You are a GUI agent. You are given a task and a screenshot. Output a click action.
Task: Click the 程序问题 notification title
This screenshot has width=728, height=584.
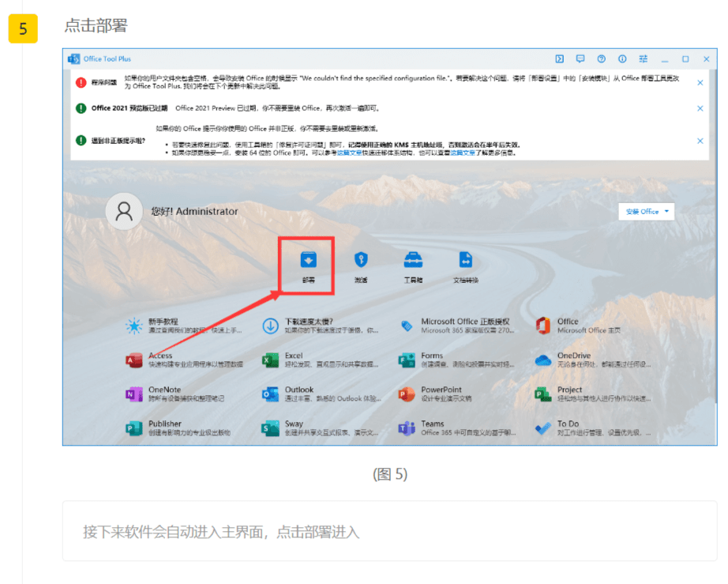pos(104,83)
